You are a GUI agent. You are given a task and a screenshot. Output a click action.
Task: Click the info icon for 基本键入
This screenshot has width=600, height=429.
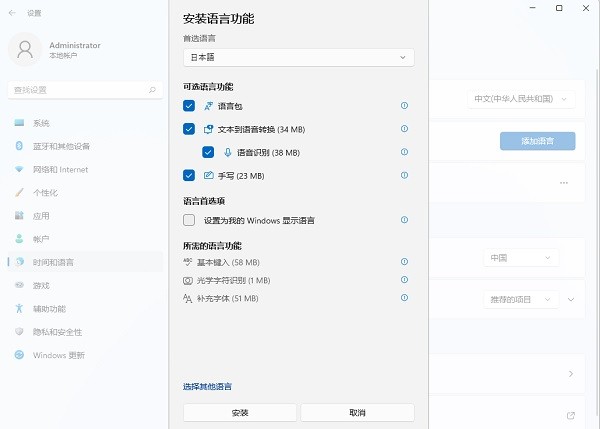click(404, 262)
